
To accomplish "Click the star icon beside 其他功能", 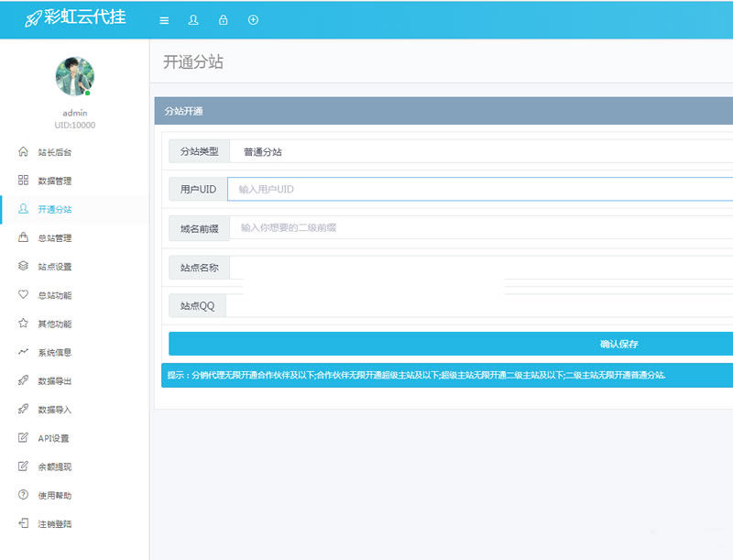I will coord(23,323).
